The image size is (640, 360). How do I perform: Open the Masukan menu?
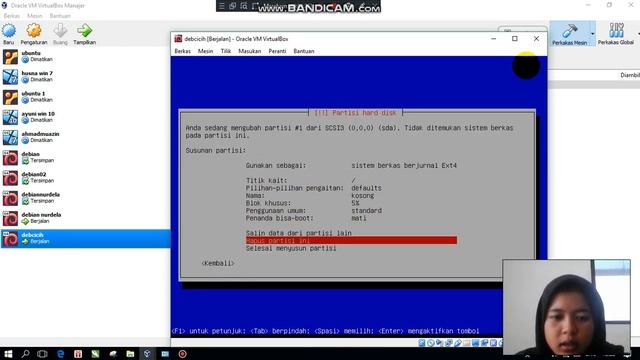pyautogui.click(x=249, y=51)
